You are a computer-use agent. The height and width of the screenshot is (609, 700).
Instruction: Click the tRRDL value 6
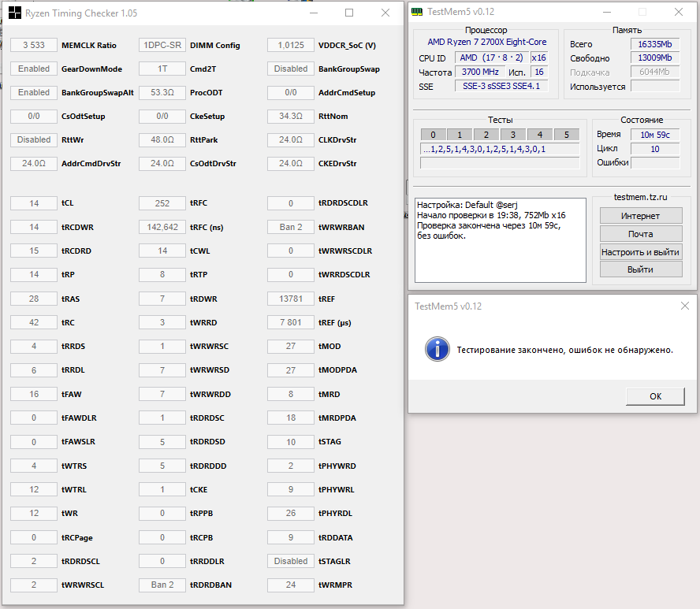(34, 370)
